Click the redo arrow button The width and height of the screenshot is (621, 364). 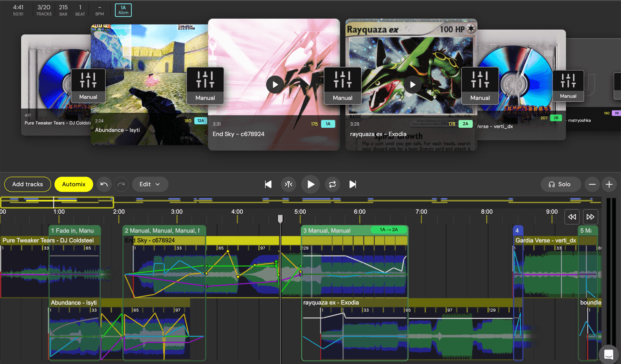121,184
